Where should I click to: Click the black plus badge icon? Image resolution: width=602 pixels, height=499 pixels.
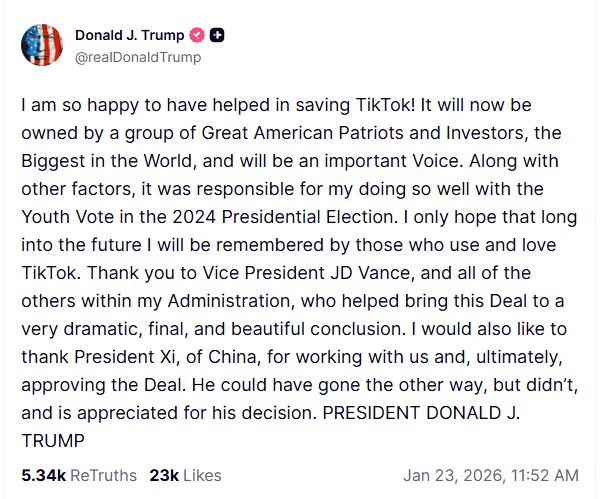217,36
